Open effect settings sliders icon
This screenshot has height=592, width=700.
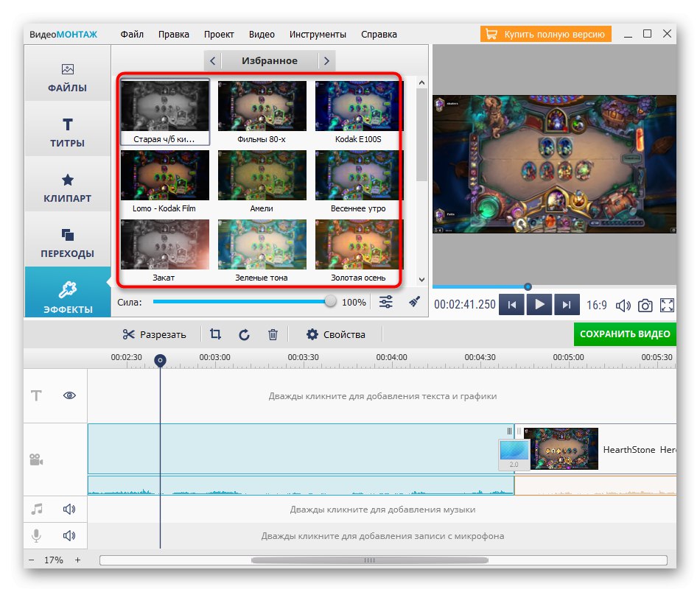385,302
